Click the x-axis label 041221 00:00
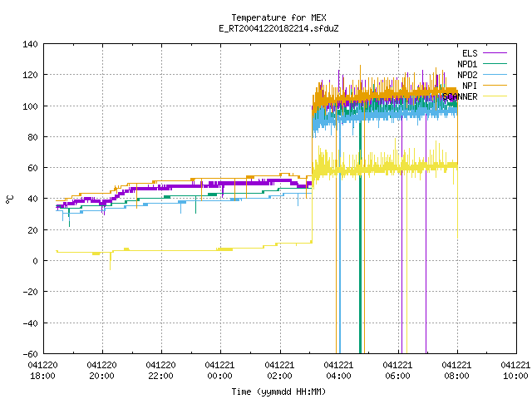Screen dimensions: 532x399 (219, 371)
